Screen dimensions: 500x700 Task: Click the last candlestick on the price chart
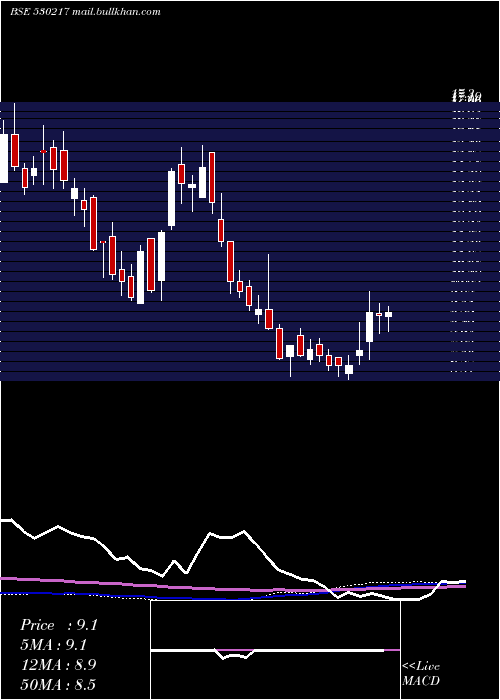[388, 315]
